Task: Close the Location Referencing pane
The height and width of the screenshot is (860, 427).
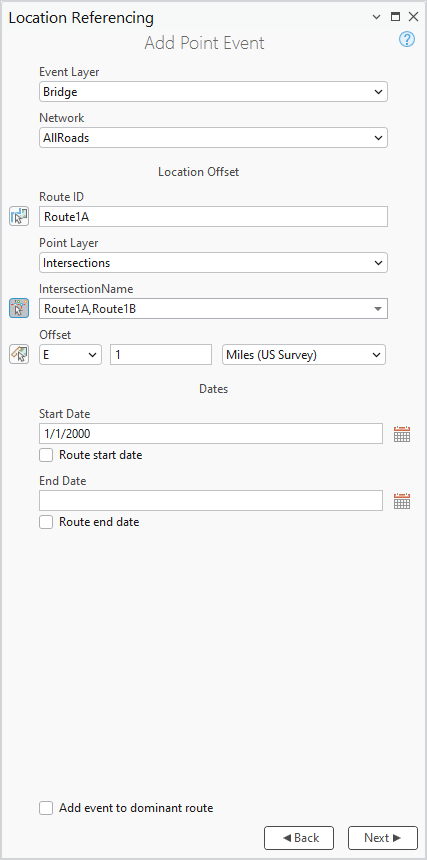Action: click(413, 17)
